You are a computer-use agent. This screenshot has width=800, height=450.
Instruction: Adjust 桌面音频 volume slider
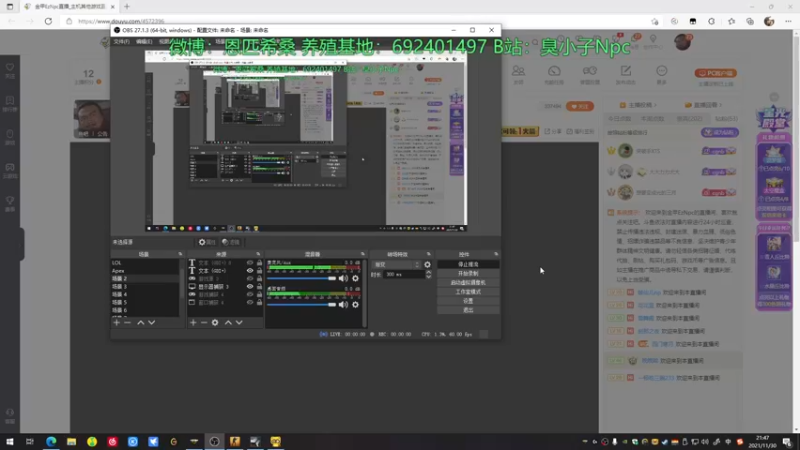pyautogui.click(x=302, y=305)
